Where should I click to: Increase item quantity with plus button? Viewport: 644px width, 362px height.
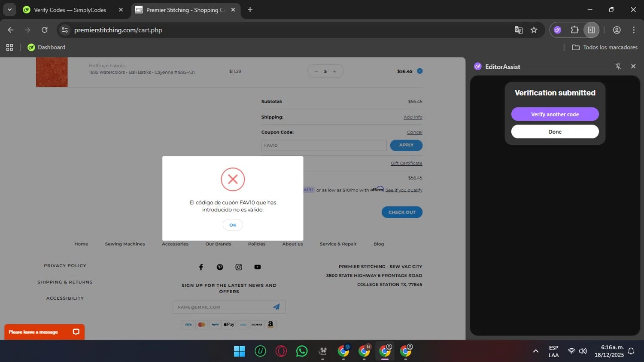pyautogui.click(x=334, y=71)
